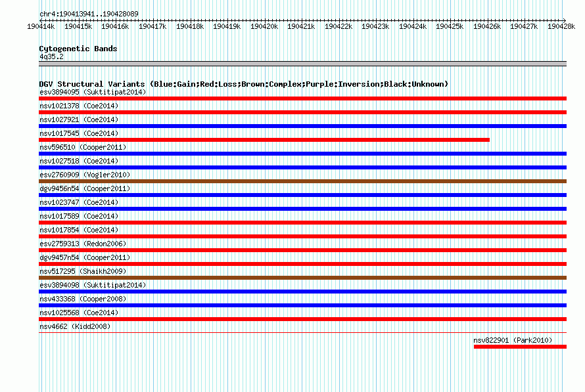Open nsv1023747 (Coe2014) variant
585x392 pixels.
(79, 202)
